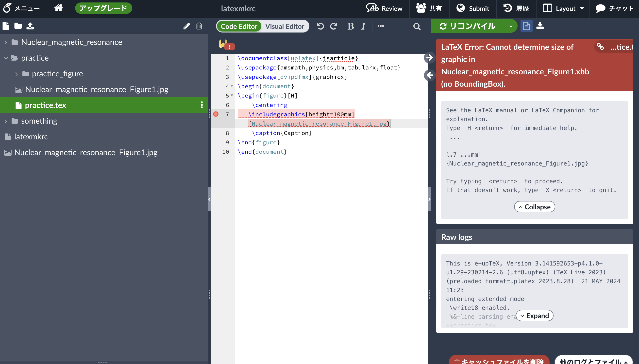The height and width of the screenshot is (364, 639).
Task: Expand the Nuclear_magnetic_resonance folder
Action: click(x=6, y=42)
